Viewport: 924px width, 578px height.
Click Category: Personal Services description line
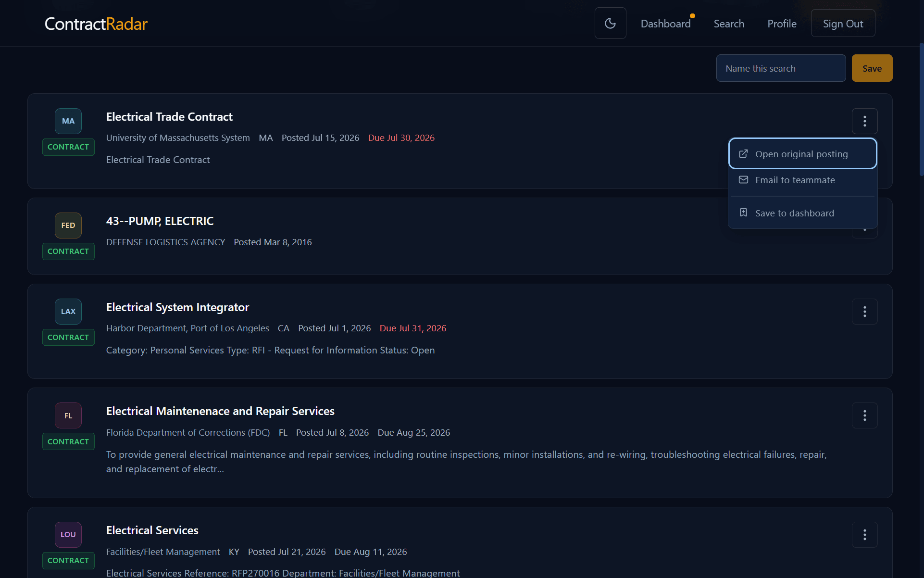pyautogui.click(x=270, y=351)
